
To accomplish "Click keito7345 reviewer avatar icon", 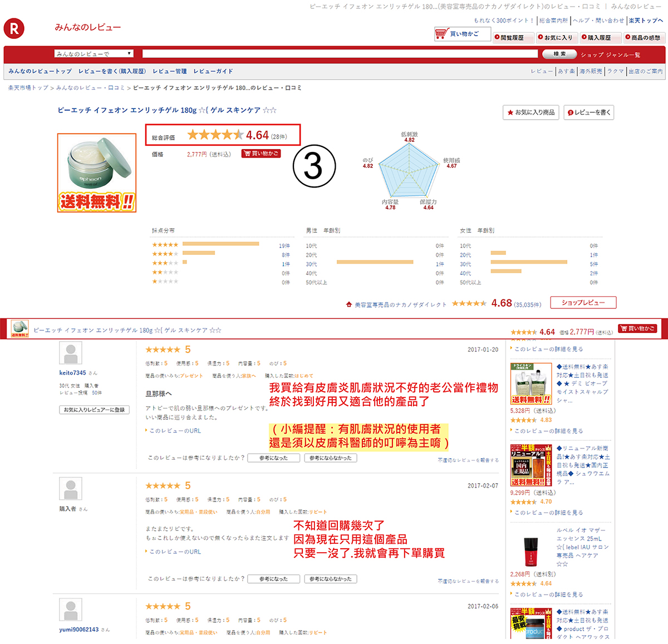I will click(71, 353).
